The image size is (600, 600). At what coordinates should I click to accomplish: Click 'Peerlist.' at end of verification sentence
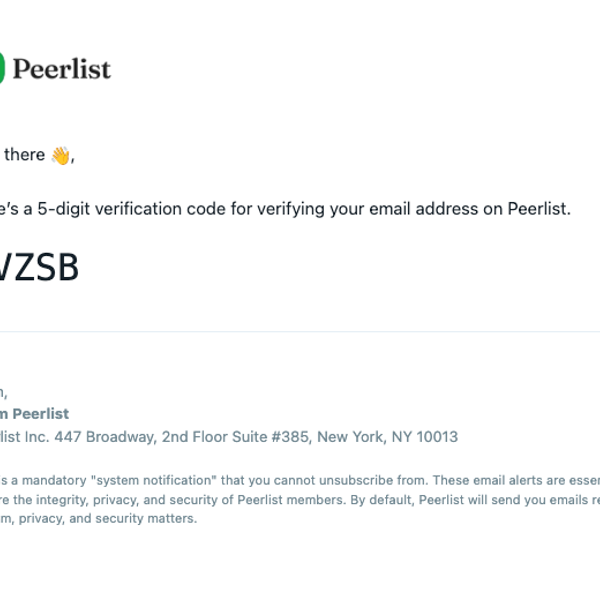click(x=539, y=211)
